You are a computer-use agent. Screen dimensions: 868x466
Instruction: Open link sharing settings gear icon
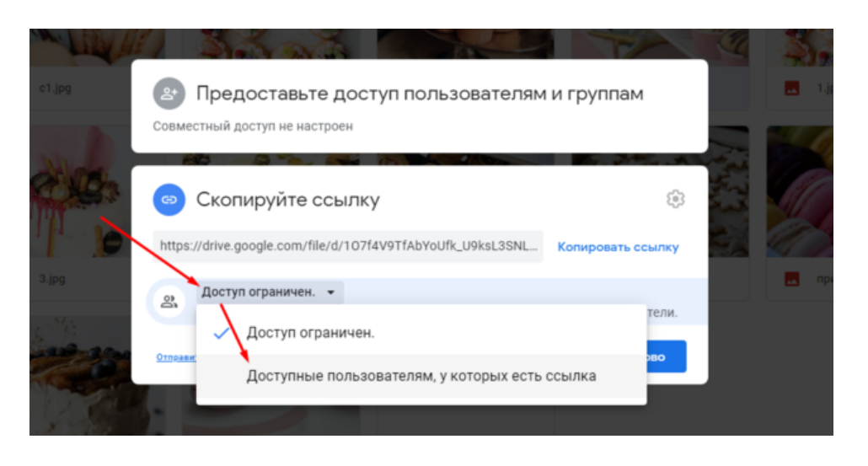click(675, 199)
